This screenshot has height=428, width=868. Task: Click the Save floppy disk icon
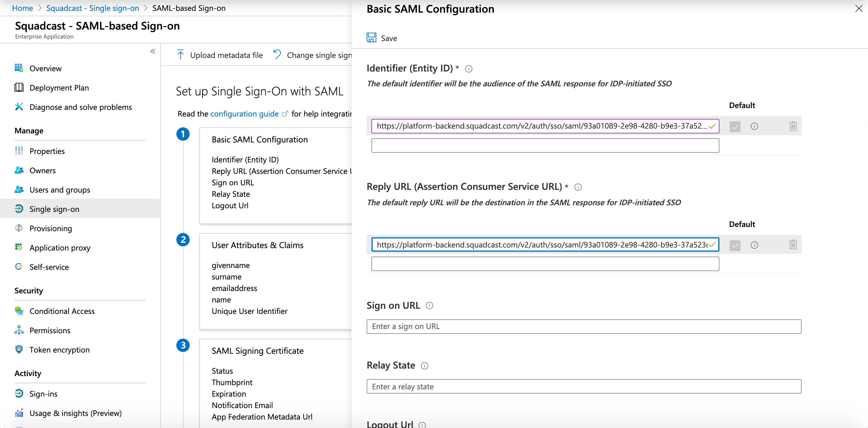click(x=371, y=38)
